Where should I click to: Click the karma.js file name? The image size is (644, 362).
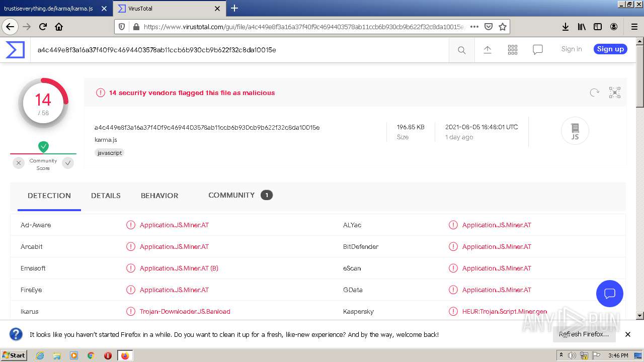(x=106, y=140)
